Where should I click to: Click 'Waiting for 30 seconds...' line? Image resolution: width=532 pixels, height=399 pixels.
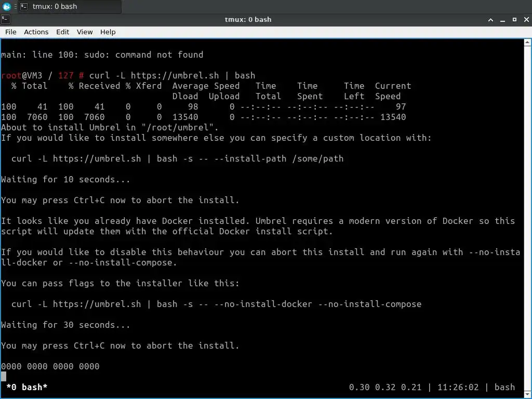click(x=65, y=325)
